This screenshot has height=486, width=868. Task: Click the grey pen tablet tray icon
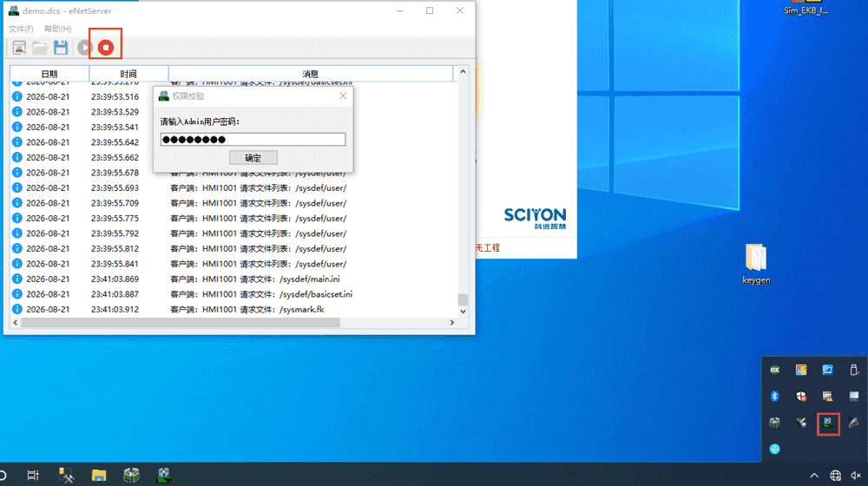pos(853,423)
